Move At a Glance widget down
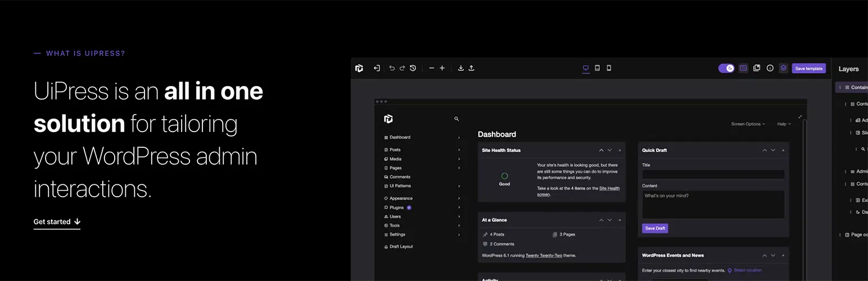Viewport: 868px width, 281px height. [x=609, y=220]
